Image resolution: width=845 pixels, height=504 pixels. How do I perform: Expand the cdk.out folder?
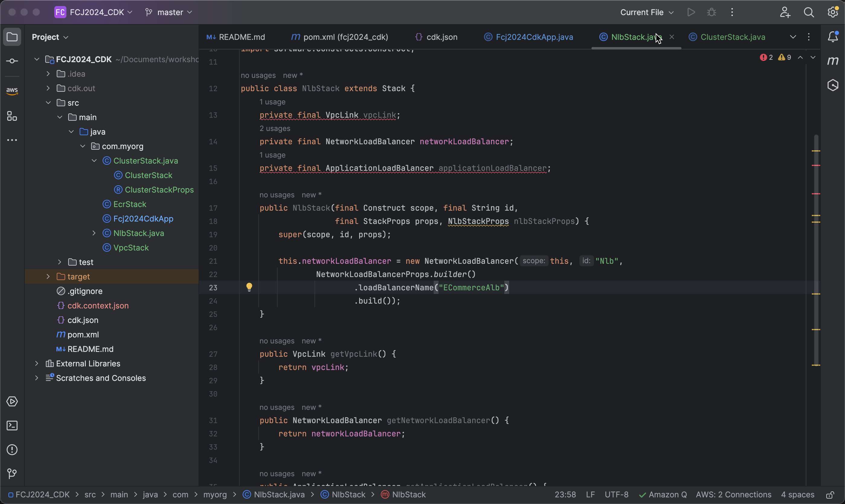[x=48, y=88]
